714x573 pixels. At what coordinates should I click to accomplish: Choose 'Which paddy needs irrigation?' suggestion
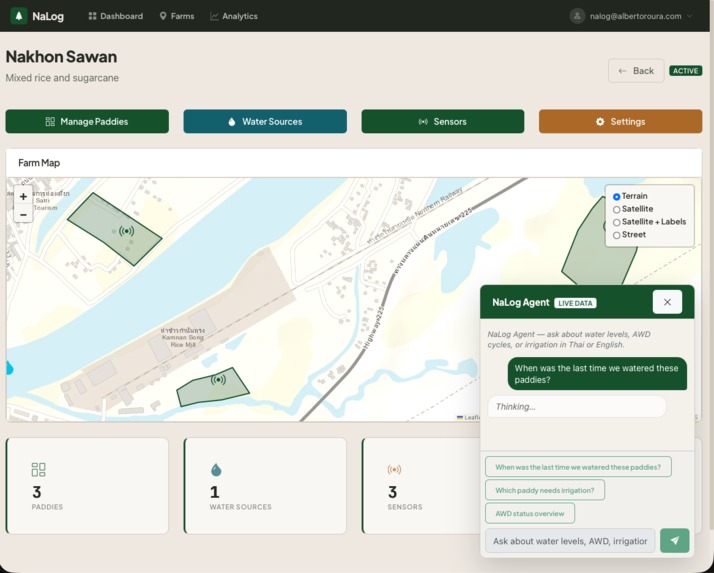pyautogui.click(x=545, y=490)
